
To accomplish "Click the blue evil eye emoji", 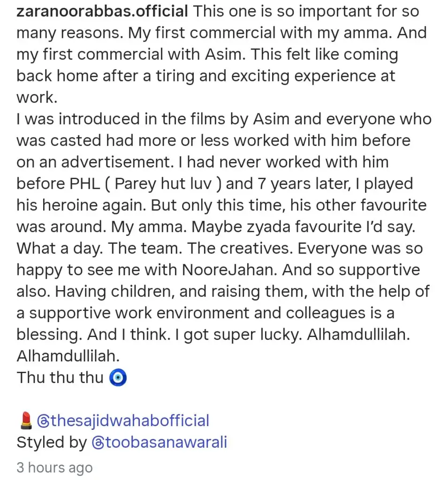I will coord(118,378).
